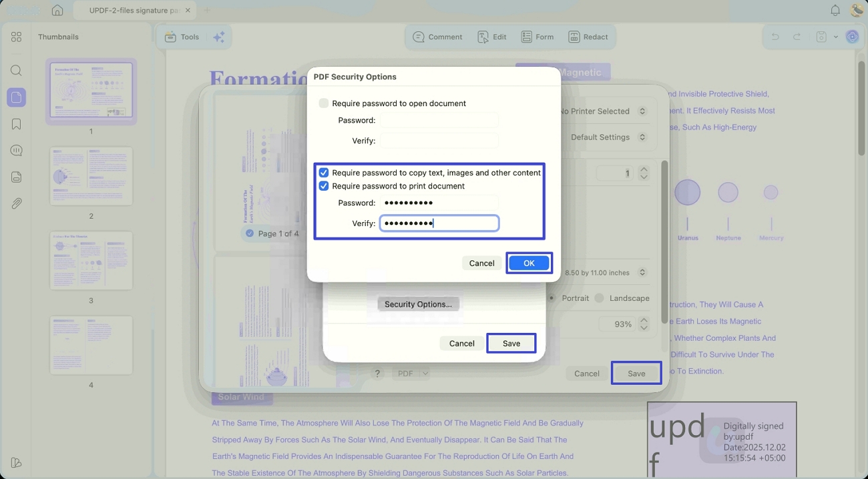Click the document fields sidebar icon

coord(17,177)
